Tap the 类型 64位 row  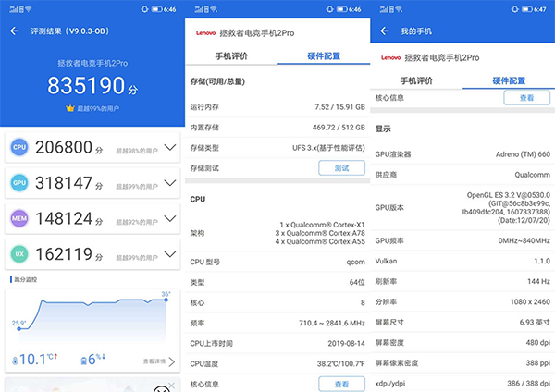click(x=277, y=282)
